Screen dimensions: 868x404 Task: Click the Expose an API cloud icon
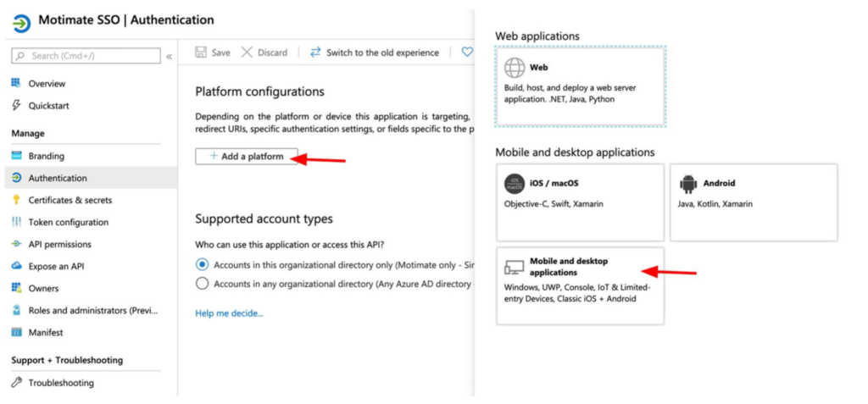click(16, 266)
